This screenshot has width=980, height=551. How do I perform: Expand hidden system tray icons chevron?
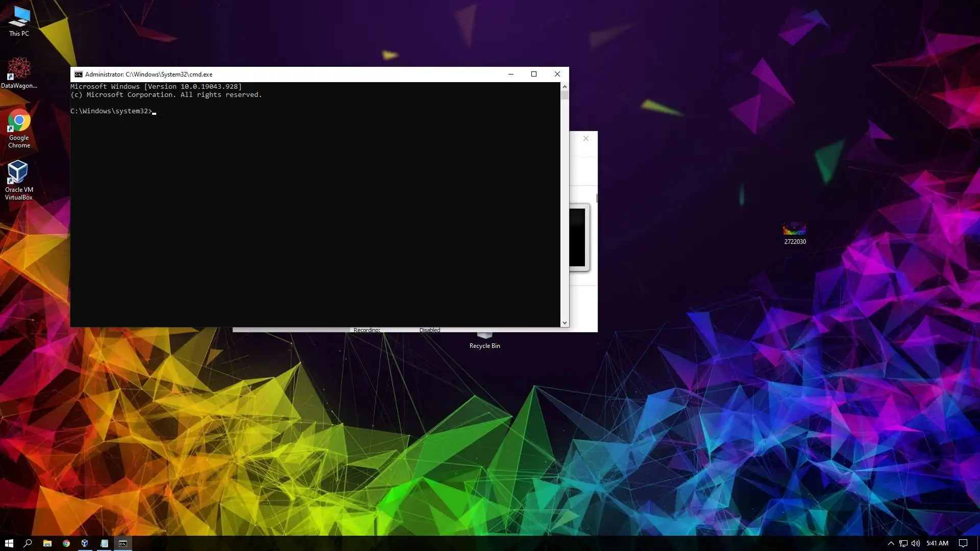pos(891,543)
